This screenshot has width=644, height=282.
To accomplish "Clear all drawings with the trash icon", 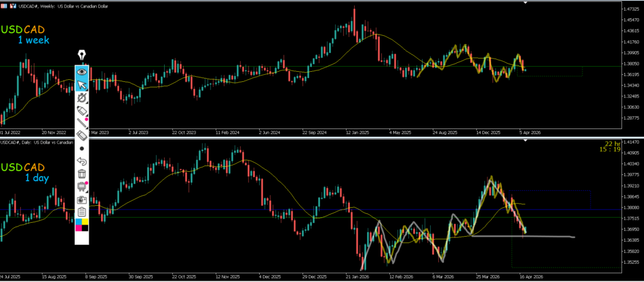I will [82, 174].
